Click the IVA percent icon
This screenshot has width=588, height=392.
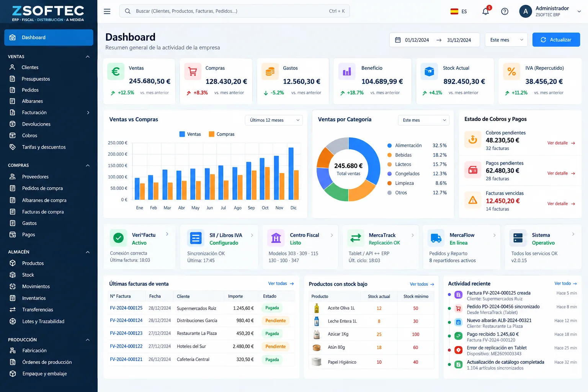click(511, 71)
